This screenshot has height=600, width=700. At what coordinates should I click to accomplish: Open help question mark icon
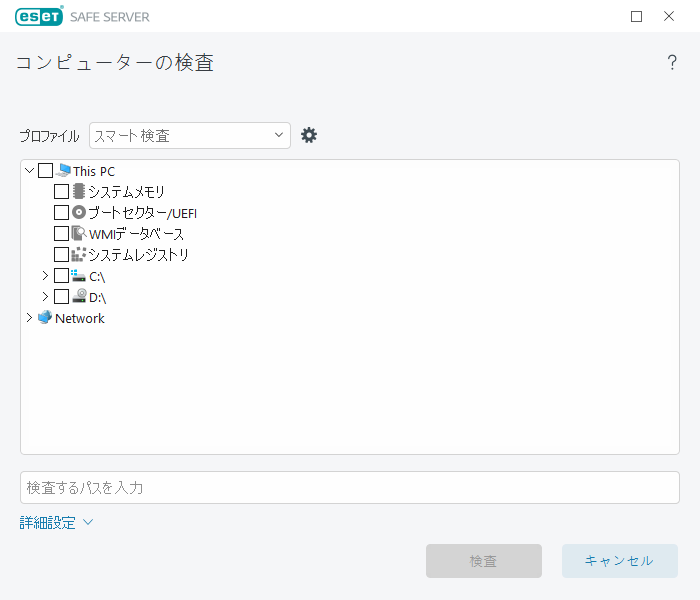[x=672, y=62]
